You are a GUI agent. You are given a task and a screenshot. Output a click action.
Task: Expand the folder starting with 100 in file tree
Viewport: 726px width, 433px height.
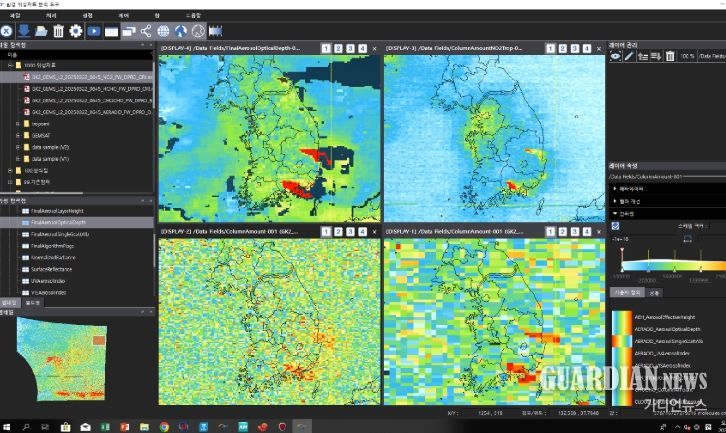coord(10,171)
